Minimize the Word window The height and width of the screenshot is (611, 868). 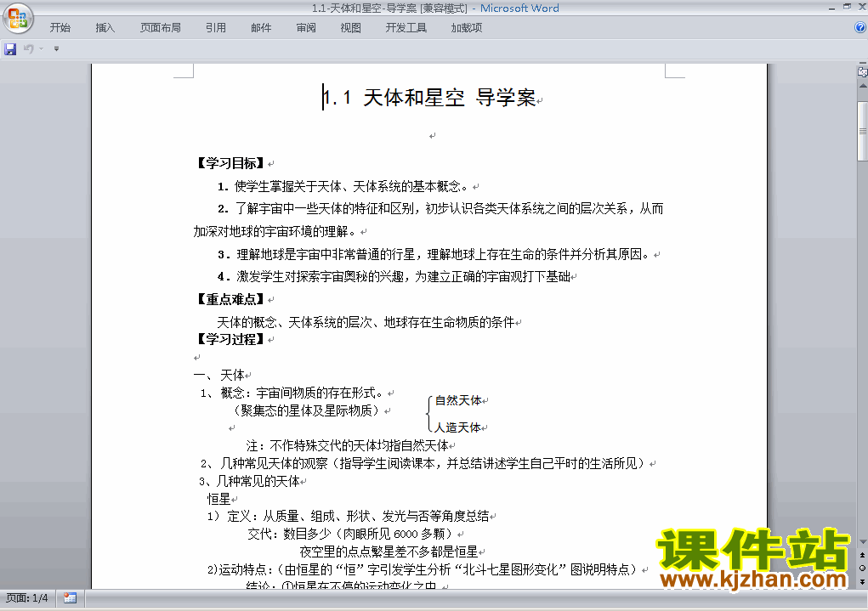tap(832, 8)
